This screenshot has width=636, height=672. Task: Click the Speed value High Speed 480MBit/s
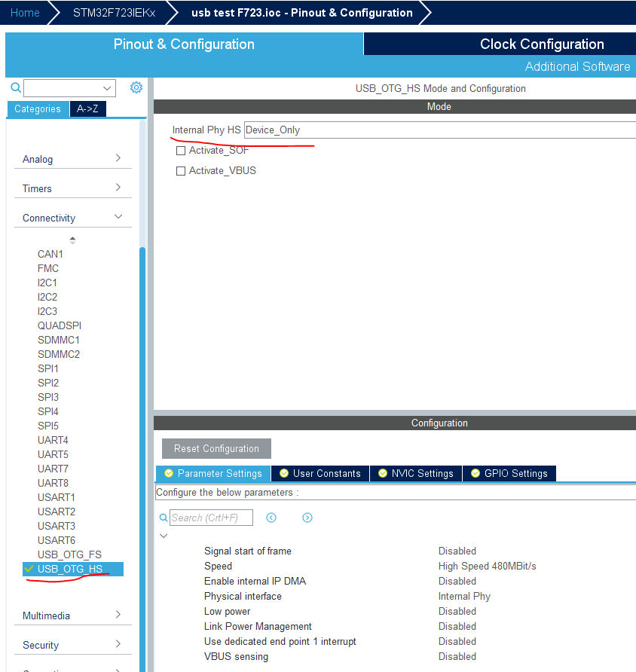pos(487,566)
